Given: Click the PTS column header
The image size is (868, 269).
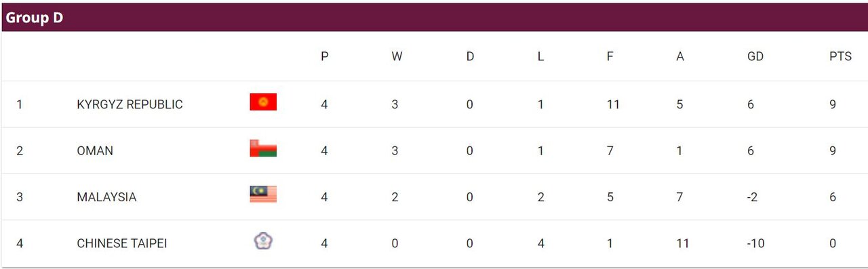Looking at the screenshot, I should (x=840, y=57).
